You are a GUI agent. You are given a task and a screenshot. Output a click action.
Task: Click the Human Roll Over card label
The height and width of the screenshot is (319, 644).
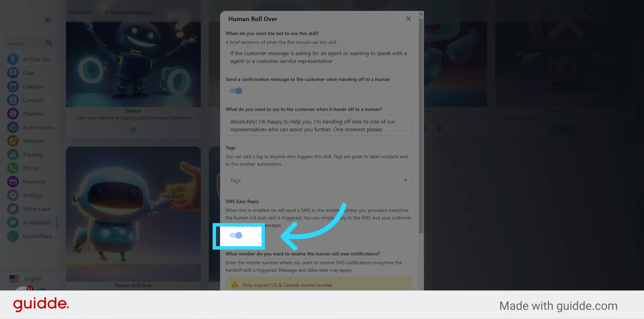(133, 285)
